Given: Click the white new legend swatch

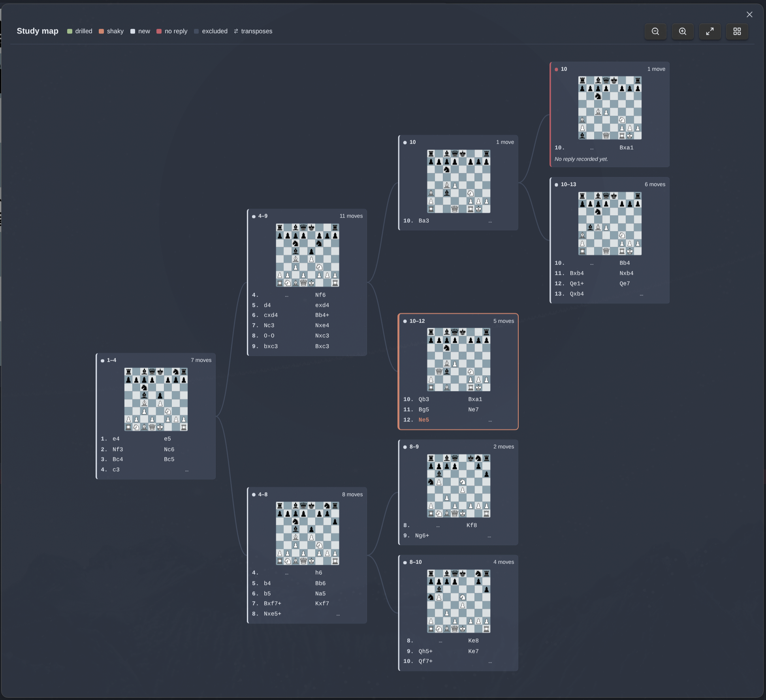Looking at the screenshot, I should [133, 31].
